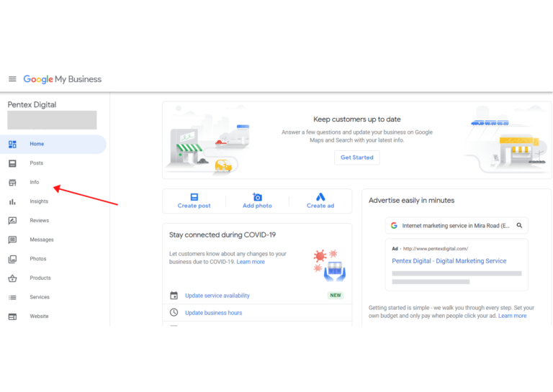This screenshot has height=392, width=553.
Task: Click the Website sidebar icon
Action: [12, 316]
